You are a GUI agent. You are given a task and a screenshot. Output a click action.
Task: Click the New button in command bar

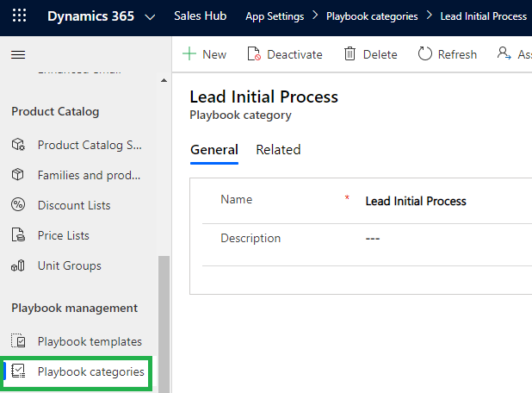205,54
